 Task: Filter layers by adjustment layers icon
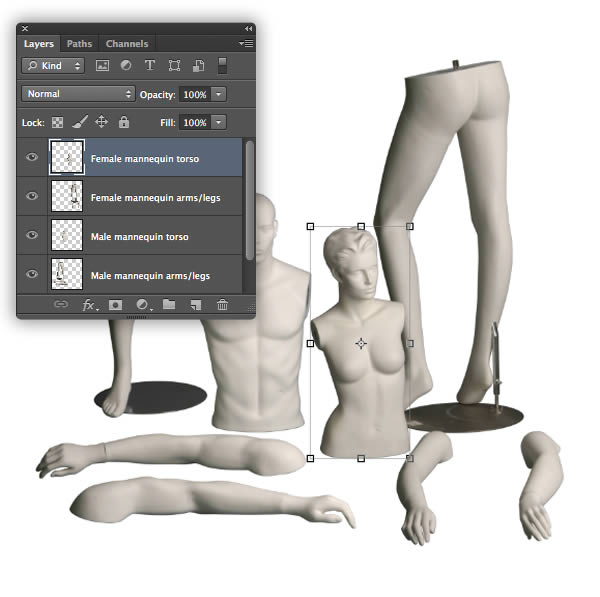pyautogui.click(x=126, y=65)
